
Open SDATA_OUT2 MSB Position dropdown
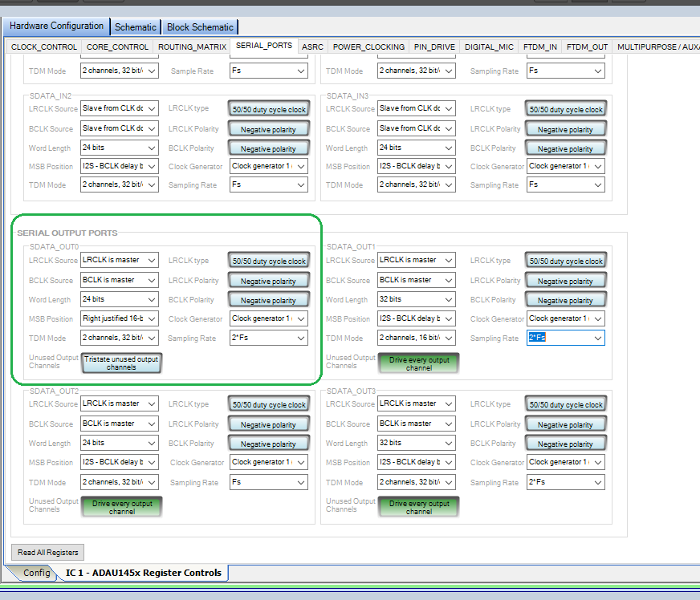coord(119,462)
